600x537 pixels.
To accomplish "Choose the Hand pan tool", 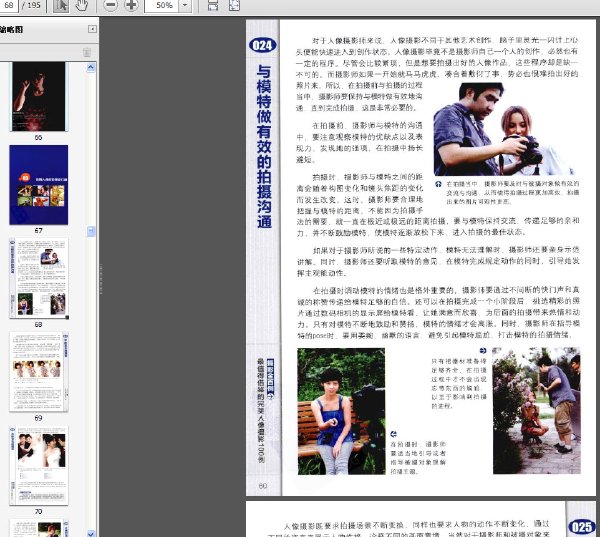I will click(x=82, y=5).
